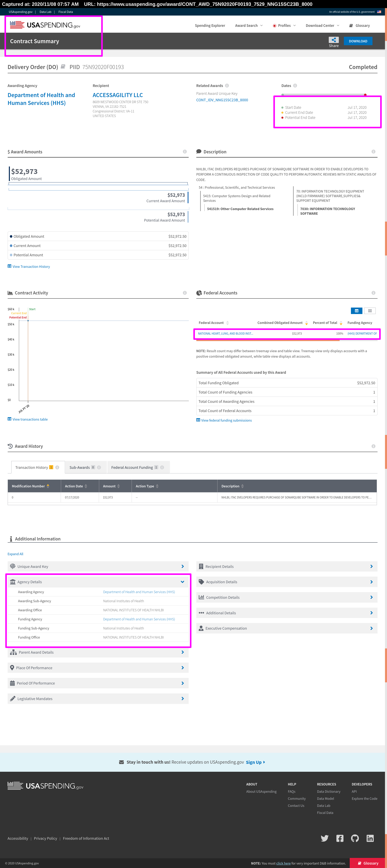Image resolution: width=387 pixels, height=868 pixels.
Task: Click the Share icon
Action: pos(334,40)
